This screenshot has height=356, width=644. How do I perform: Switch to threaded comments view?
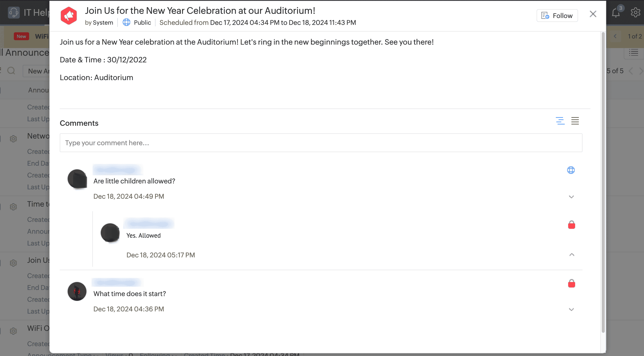point(560,121)
